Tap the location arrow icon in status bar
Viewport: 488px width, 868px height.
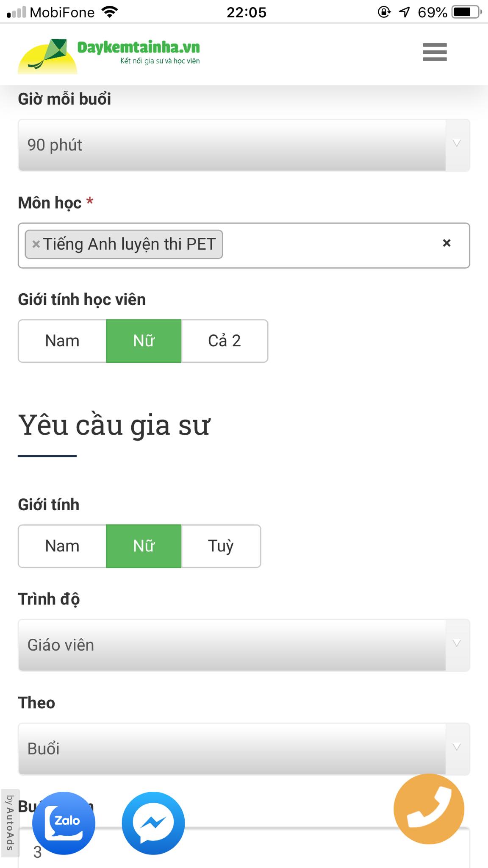pos(405,11)
